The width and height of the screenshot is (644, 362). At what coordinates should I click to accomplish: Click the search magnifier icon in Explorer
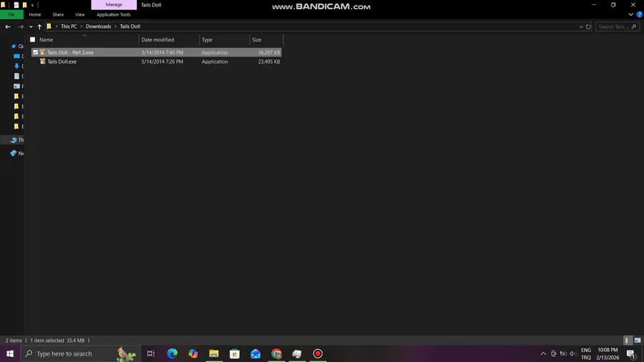(x=634, y=26)
